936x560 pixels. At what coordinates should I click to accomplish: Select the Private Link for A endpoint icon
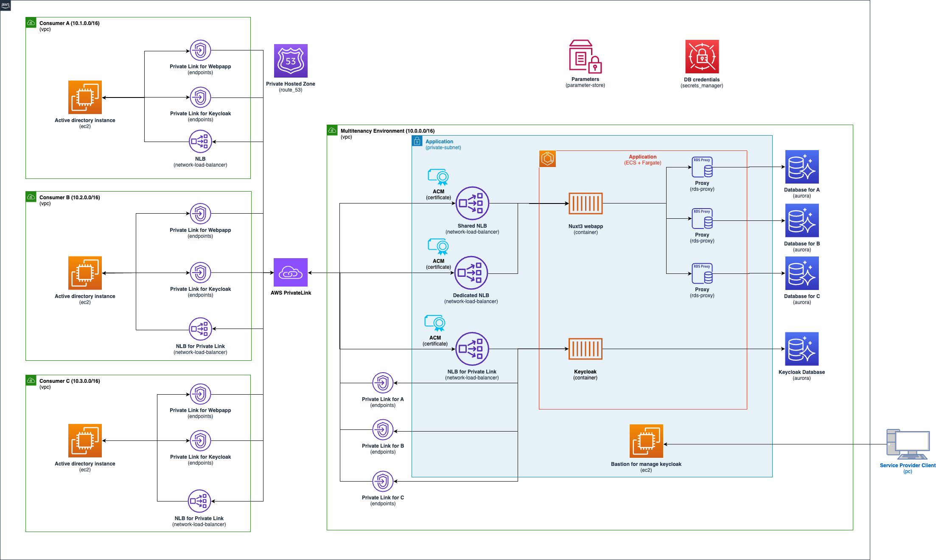click(383, 383)
